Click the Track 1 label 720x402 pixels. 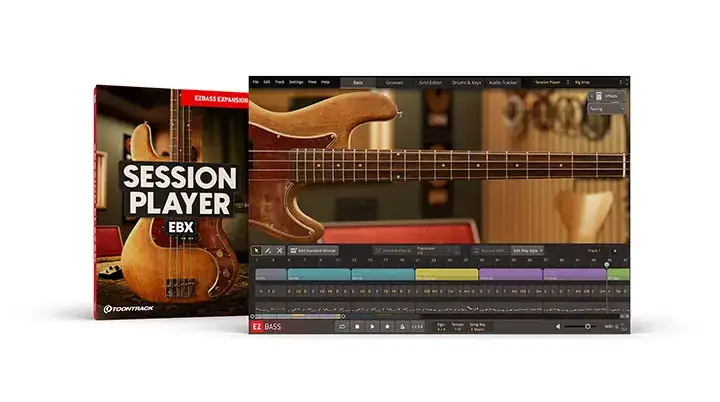point(594,250)
